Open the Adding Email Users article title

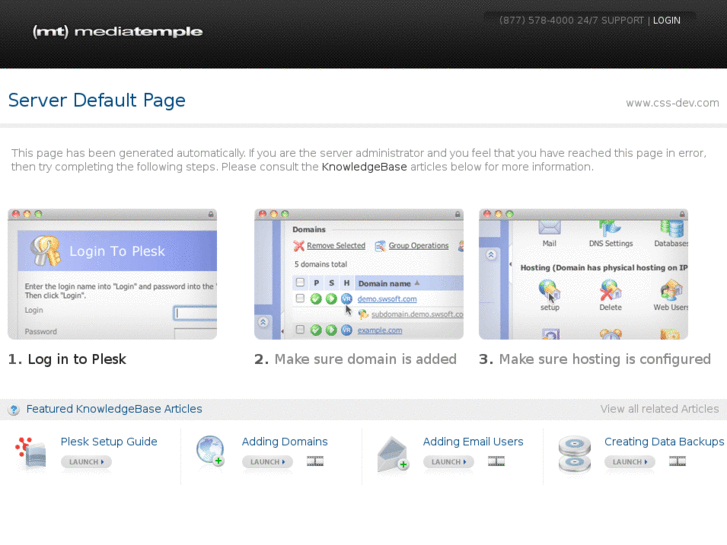point(473,442)
